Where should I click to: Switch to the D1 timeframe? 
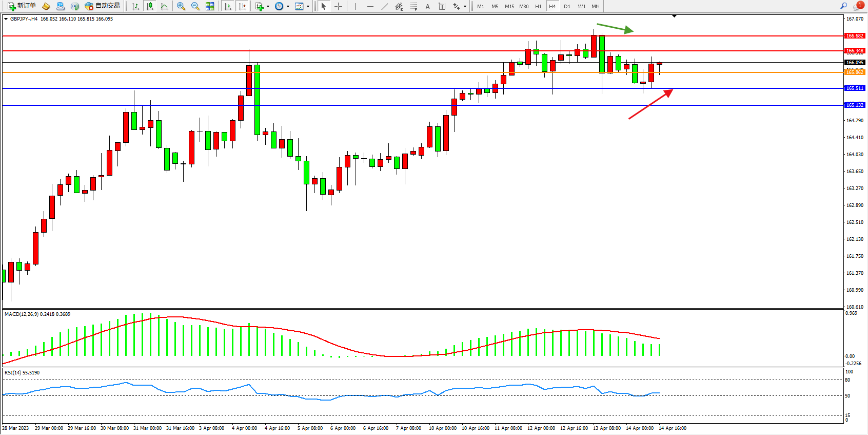coord(567,6)
